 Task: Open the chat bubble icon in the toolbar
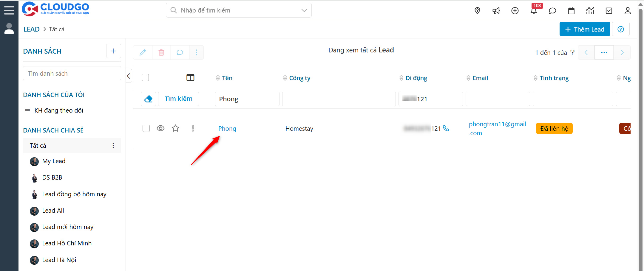[180, 52]
